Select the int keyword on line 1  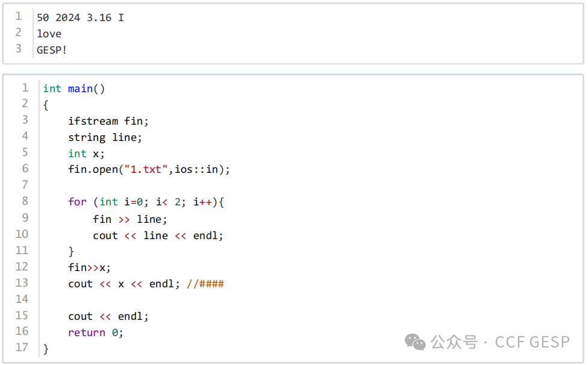point(51,88)
